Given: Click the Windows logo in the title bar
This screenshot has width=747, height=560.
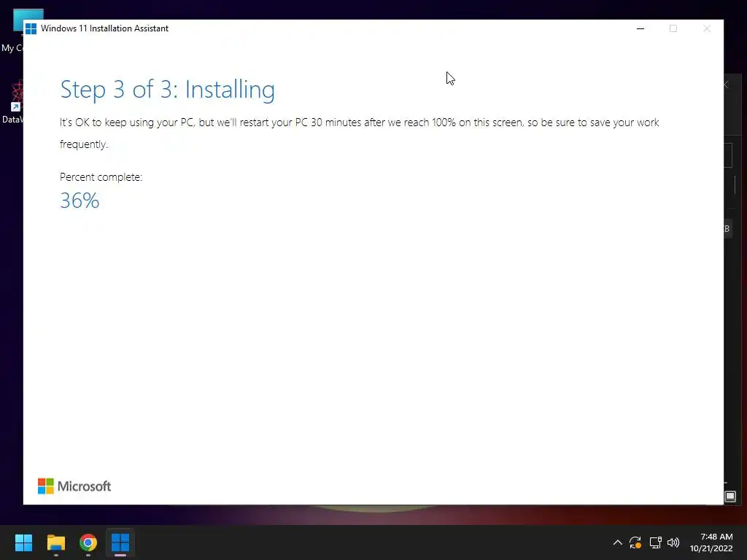Looking at the screenshot, I should pyautogui.click(x=31, y=28).
